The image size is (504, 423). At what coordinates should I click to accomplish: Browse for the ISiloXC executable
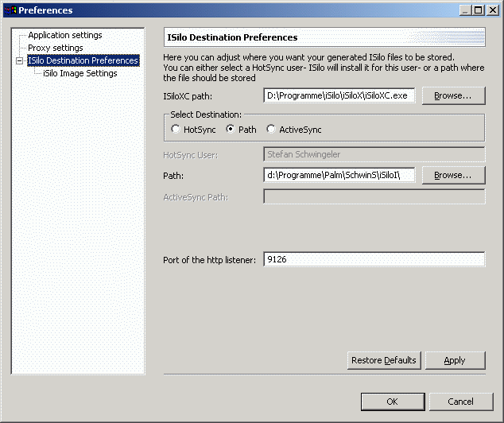453,95
